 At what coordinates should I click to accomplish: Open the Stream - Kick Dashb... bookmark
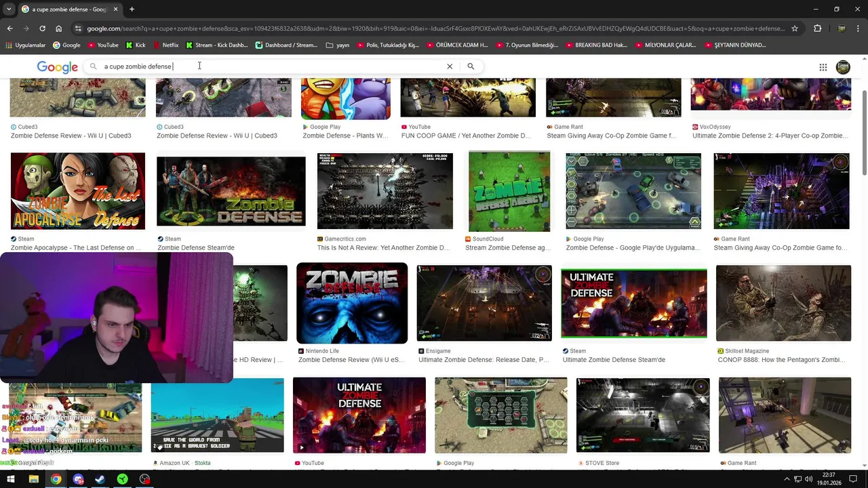tap(216, 45)
